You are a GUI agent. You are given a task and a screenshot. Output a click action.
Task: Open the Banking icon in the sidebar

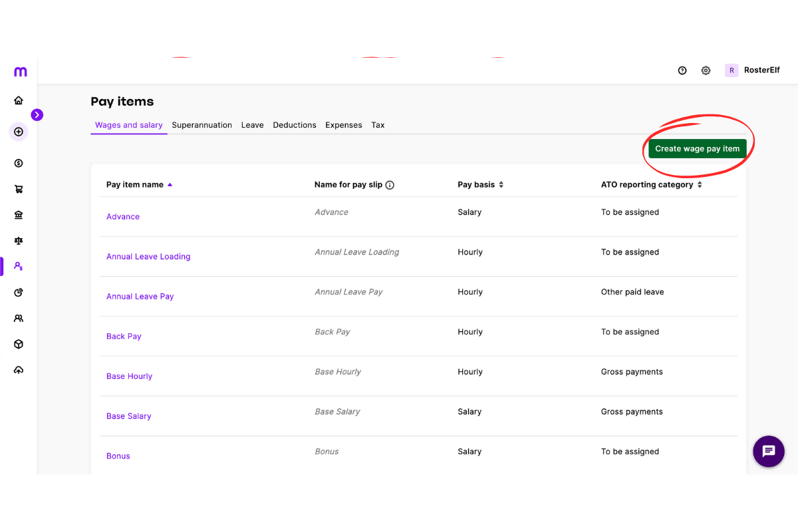pos(19,215)
